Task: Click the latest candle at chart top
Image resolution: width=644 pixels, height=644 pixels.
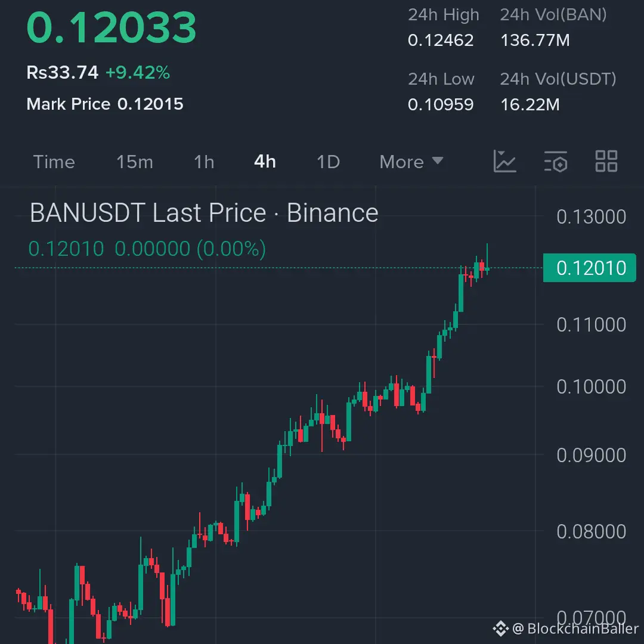Action: pyautogui.click(x=487, y=259)
